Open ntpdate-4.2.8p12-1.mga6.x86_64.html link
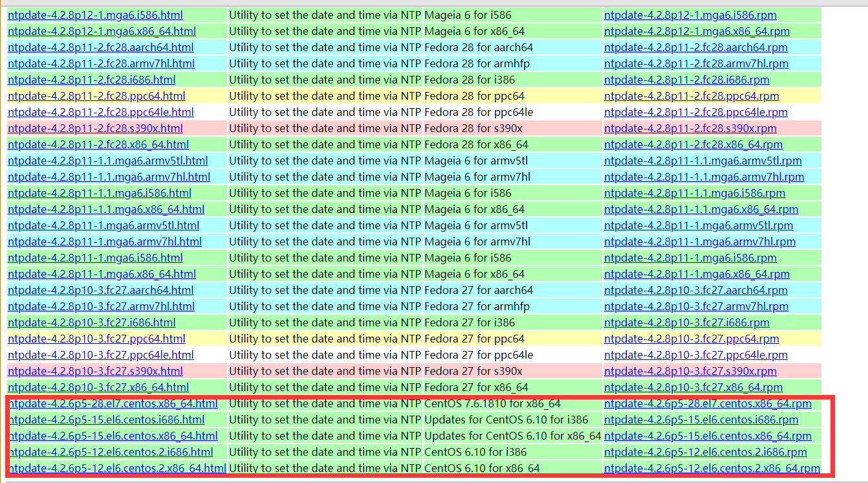The height and width of the screenshot is (483, 868). [x=102, y=31]
